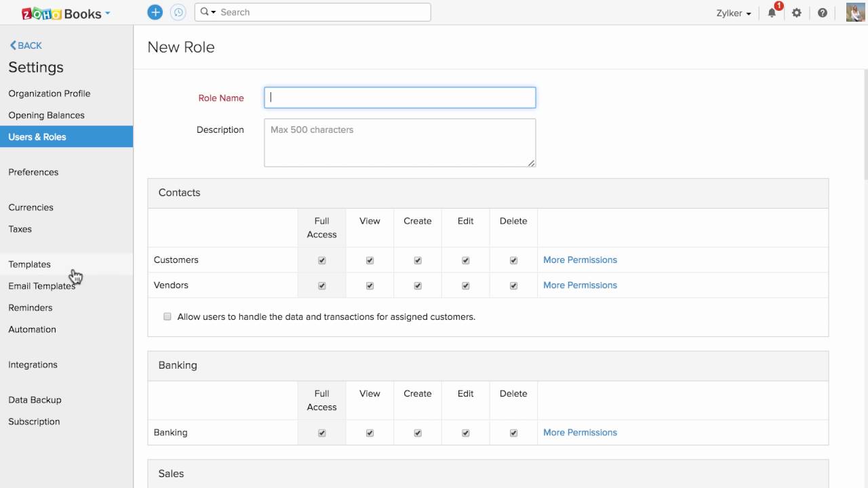Toggle Customers Create checkbox
This screenshot has width=868, height=488.
pos(418,260)
